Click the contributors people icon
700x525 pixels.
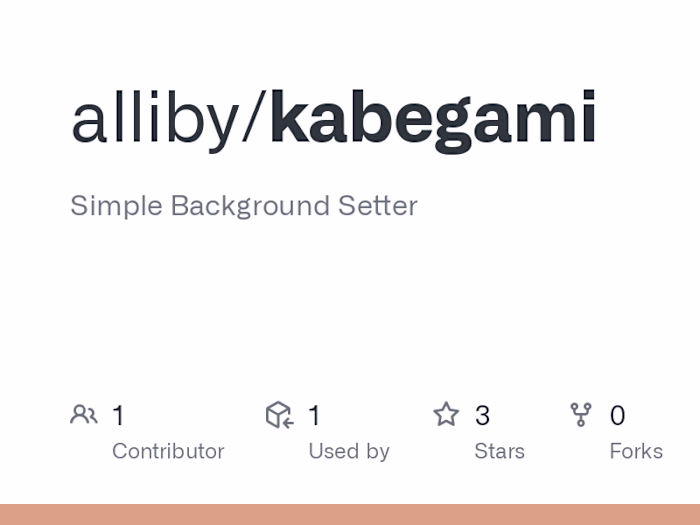(x=84, y=414)
